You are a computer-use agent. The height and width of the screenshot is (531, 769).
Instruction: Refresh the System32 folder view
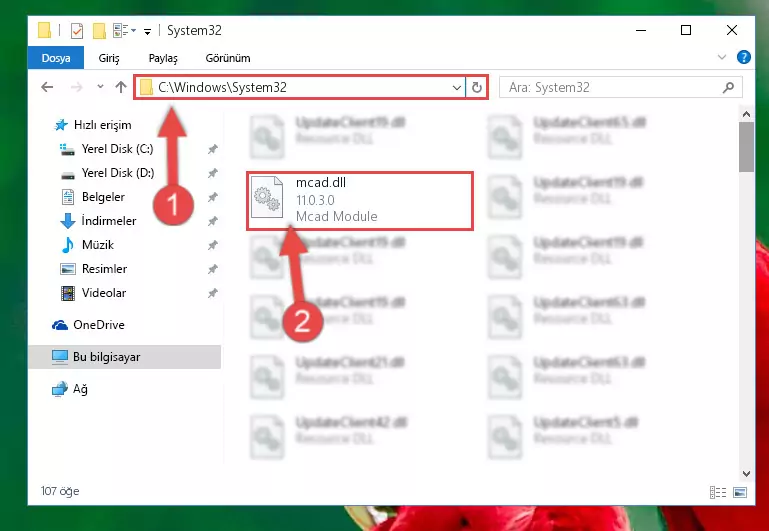pyautogui.click(x=477, y=88)
